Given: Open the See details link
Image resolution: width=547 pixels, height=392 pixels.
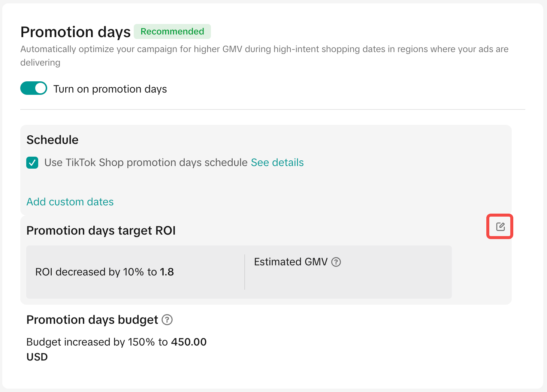Looking at the screenshot, I should click(277, 163).
